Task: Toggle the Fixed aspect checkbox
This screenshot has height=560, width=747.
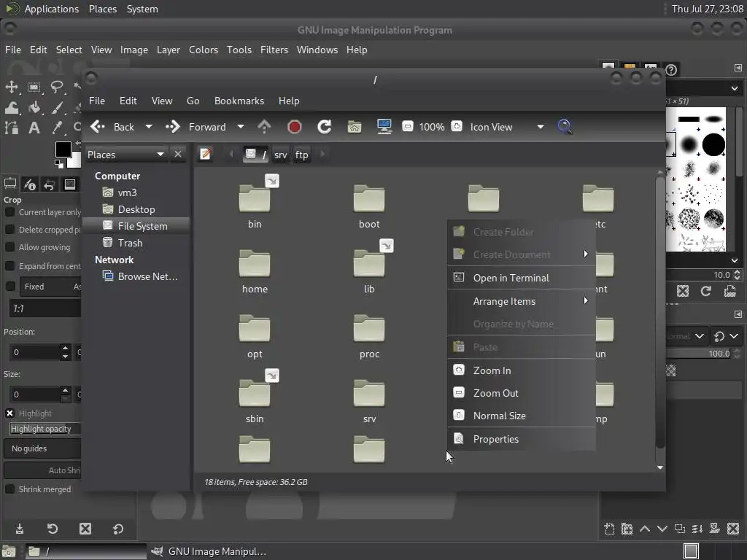Action: tap(10, 286)
